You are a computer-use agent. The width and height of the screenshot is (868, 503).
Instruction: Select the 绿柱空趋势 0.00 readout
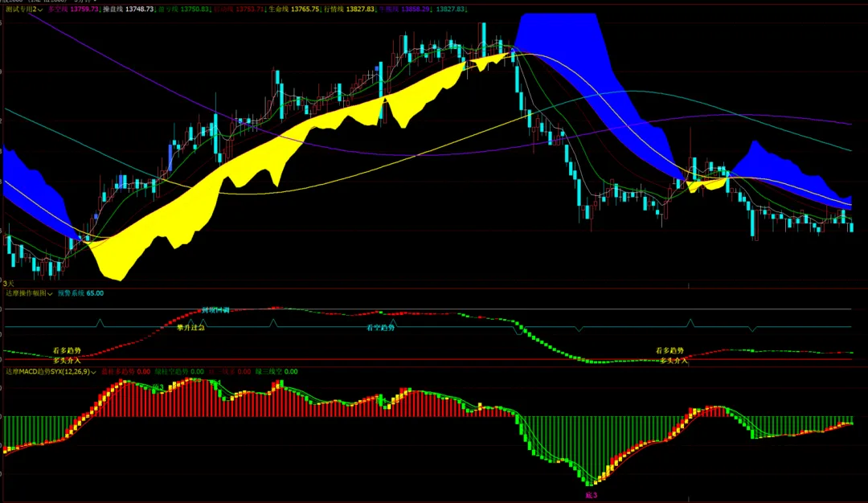(179, 372)
